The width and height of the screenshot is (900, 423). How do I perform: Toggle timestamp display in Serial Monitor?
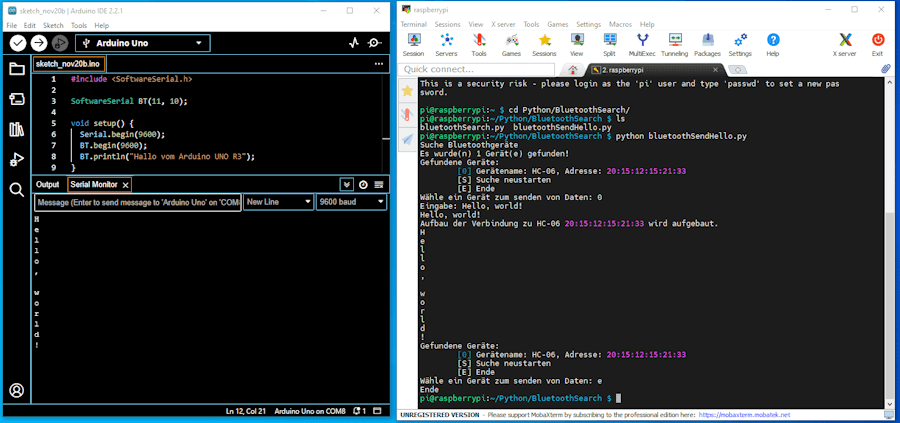363,185
